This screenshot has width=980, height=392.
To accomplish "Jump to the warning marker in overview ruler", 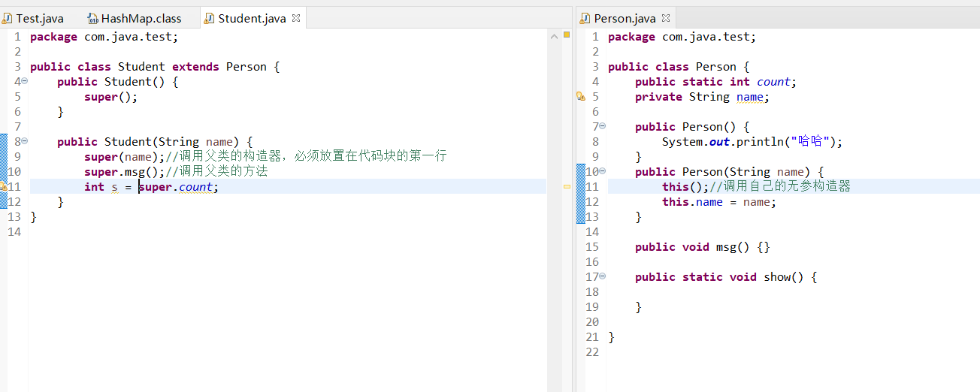I will click(567, 186).
